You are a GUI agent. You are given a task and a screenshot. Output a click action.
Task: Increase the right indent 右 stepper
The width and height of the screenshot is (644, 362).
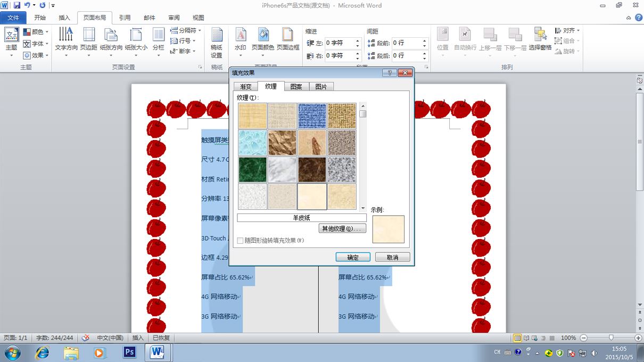tap(358, 53)
